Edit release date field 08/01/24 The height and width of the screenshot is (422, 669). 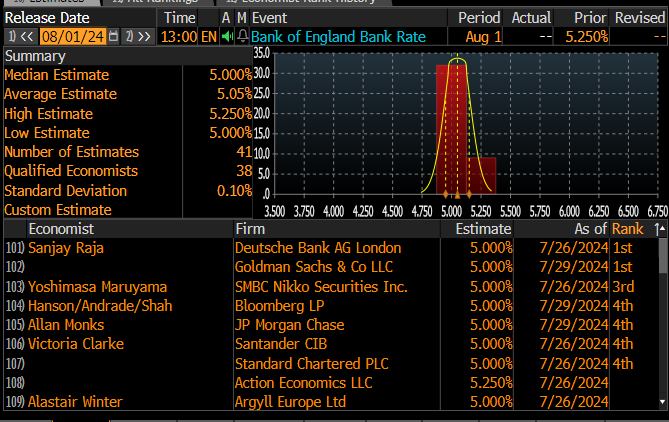tap(73, 37)
